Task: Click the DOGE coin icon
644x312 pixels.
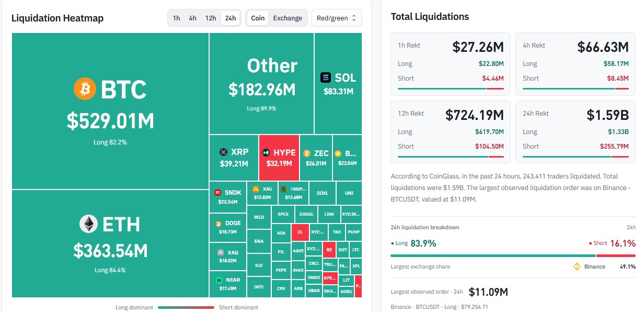Action: click(x=218, y=224)
